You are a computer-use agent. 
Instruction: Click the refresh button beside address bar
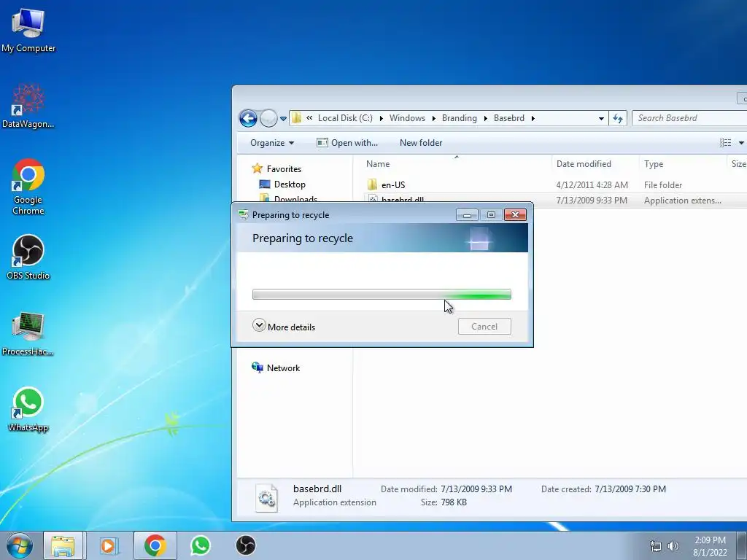tap(618, 118)
